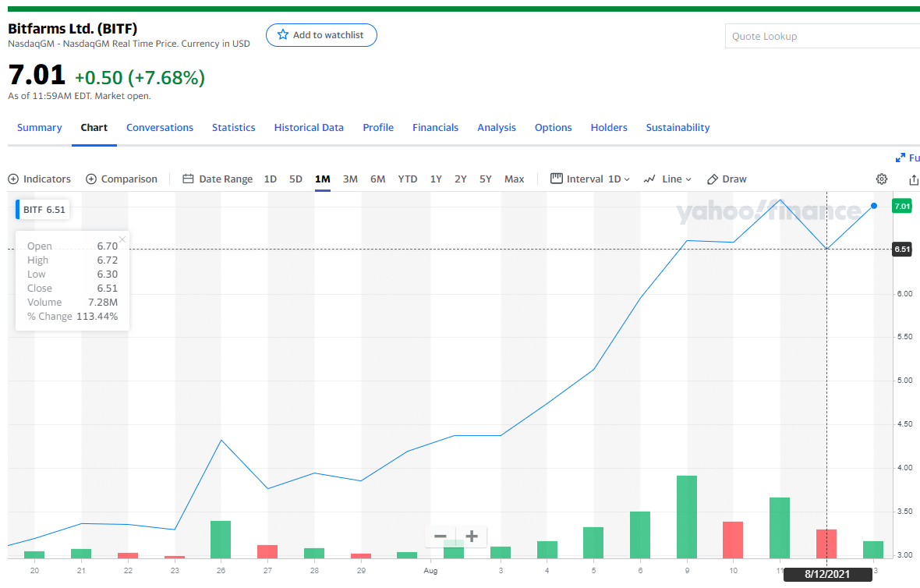Viewport: 920px width, 588px height.
Task: Select the Max chart range
Action: click(514, 179)
